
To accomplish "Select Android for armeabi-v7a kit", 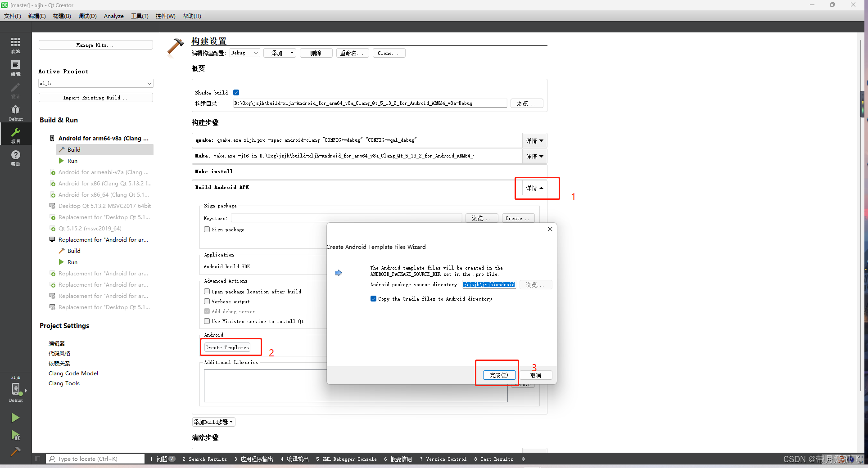I will (x=104, y=172).
